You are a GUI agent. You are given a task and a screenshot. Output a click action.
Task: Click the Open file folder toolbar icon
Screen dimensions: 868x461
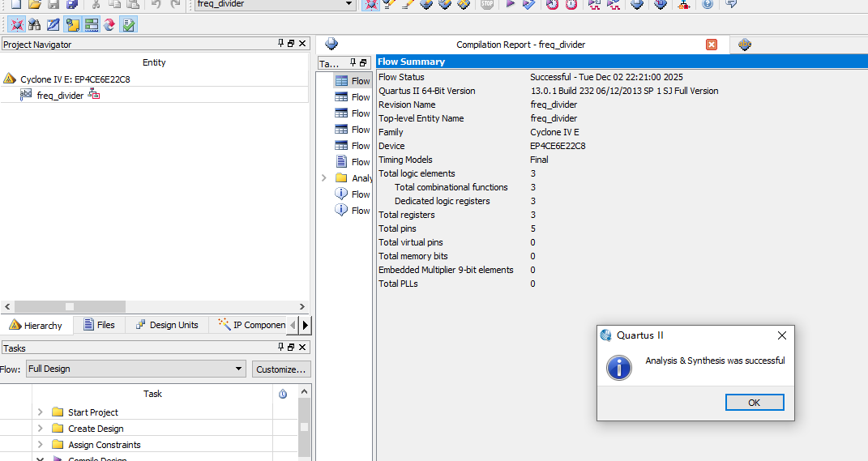(34, 4)
